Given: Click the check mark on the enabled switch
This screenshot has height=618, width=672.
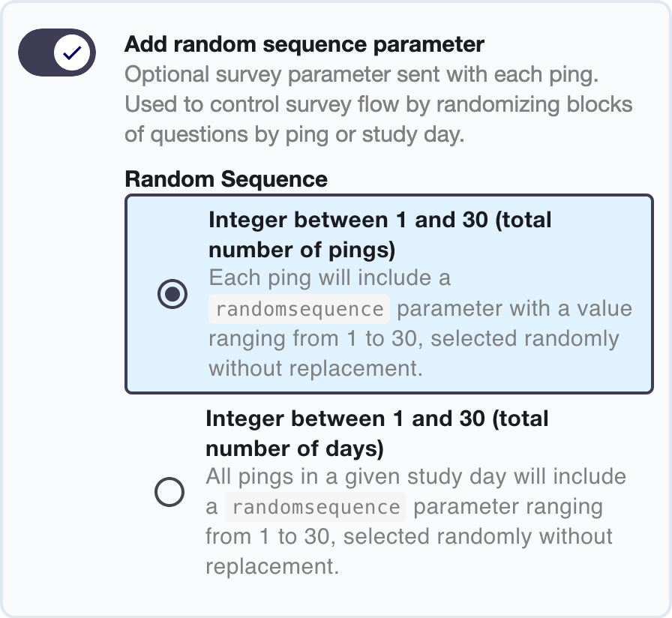Looking at the screenshot, I should coord(73,52).
